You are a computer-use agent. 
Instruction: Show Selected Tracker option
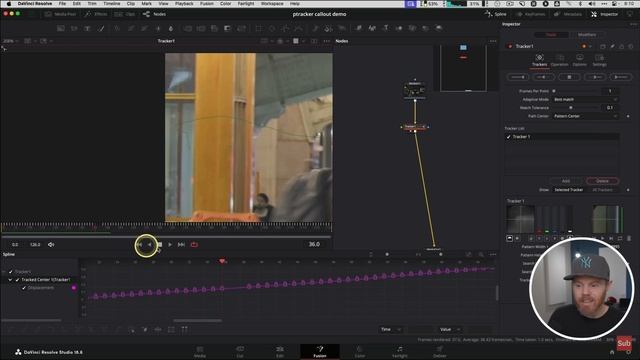(569, 190)
